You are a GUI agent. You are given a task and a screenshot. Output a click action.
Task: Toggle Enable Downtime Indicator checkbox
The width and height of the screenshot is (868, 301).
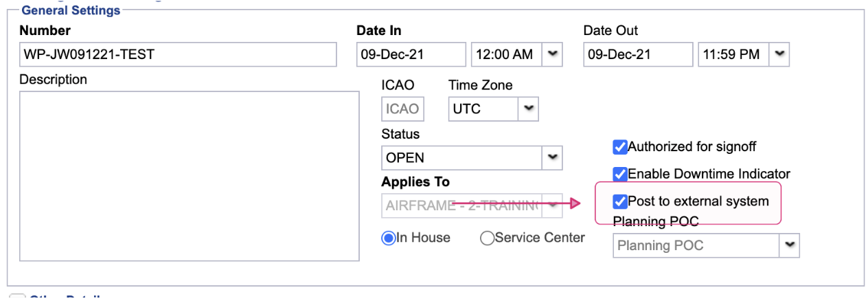pos(620,175)
